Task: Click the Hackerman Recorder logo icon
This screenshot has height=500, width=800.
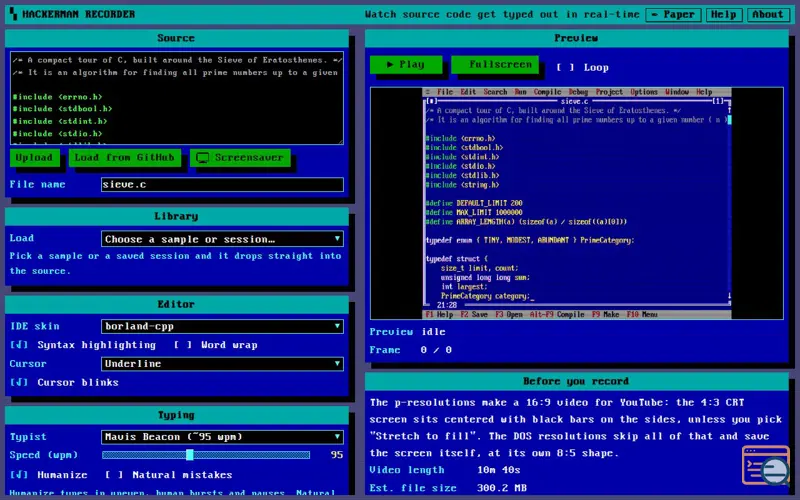Action: coord(14,14)
